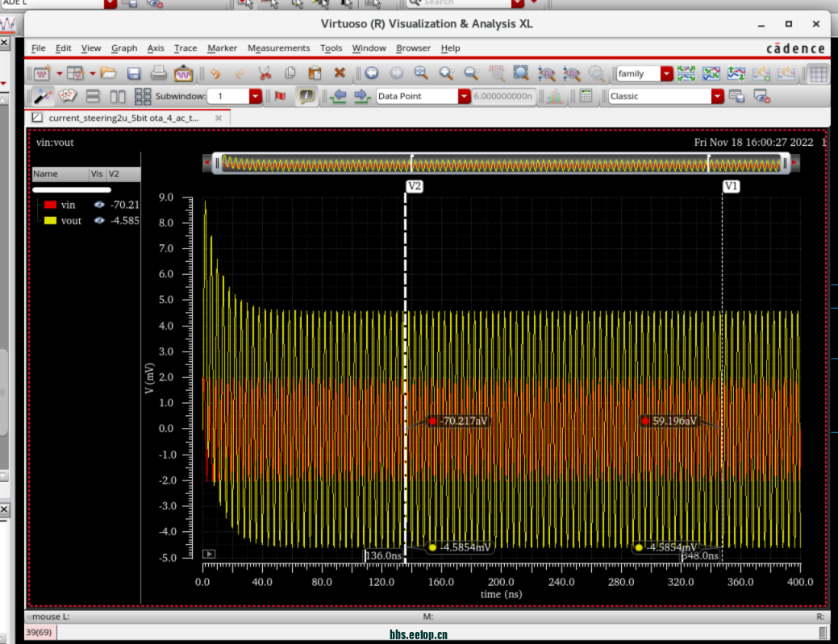The image size is (838, 644).
Task: Open the Graph menu
Action: 124,48
